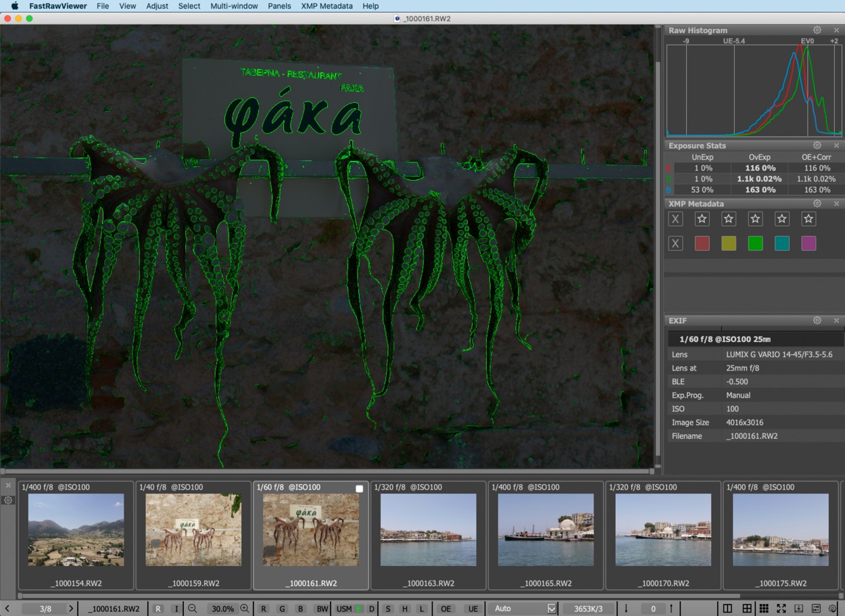Open the Auto white balance dropdown

[552, 609]
